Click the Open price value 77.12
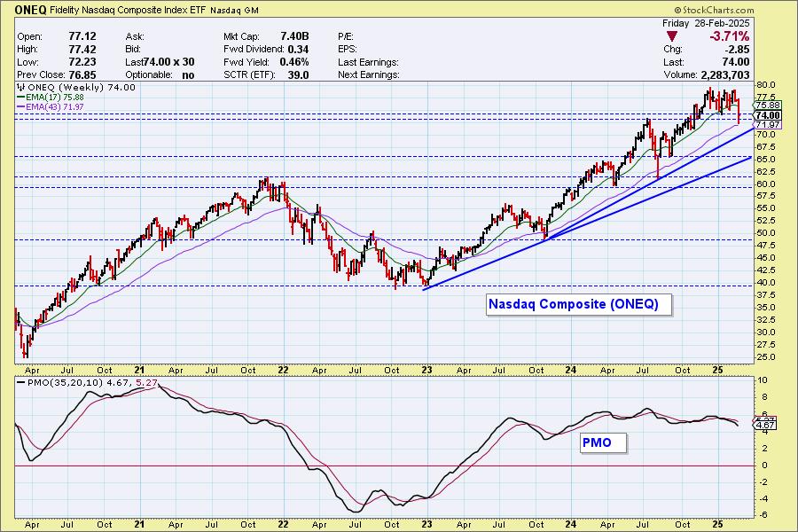The height and width of the screenshot is (532, 798). coord(82,36)
